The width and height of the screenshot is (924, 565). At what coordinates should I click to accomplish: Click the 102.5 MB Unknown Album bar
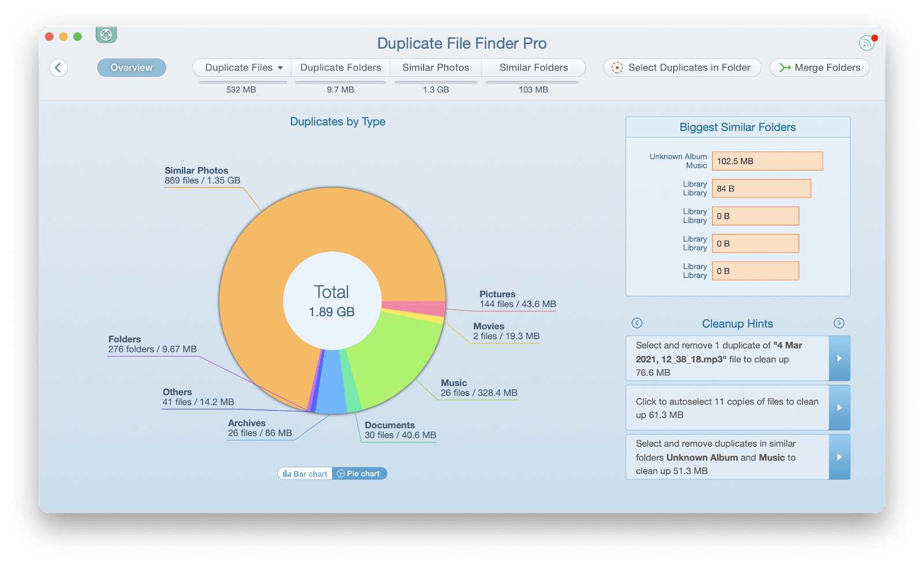767,161
